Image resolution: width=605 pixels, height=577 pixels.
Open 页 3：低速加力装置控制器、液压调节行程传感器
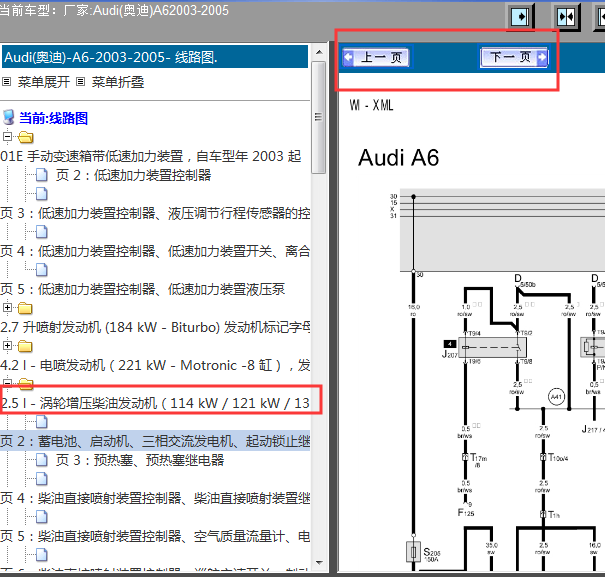[155, 213]
